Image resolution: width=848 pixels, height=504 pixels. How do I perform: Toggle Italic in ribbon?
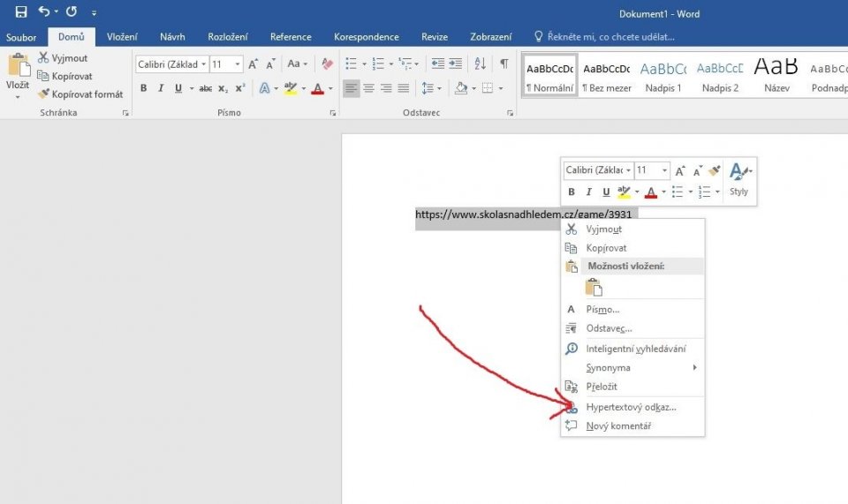[x=161, y=88]
